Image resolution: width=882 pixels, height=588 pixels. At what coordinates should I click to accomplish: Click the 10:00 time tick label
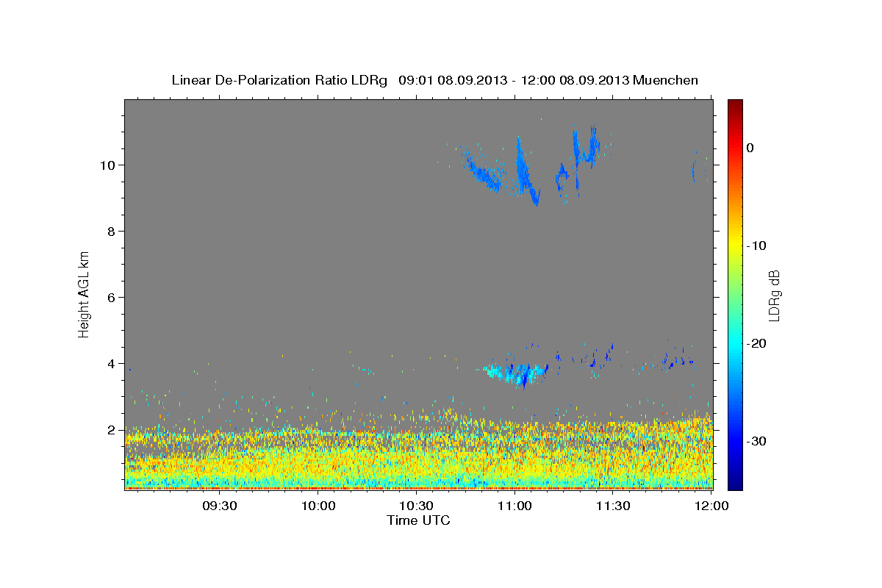(x=319, y=506)
